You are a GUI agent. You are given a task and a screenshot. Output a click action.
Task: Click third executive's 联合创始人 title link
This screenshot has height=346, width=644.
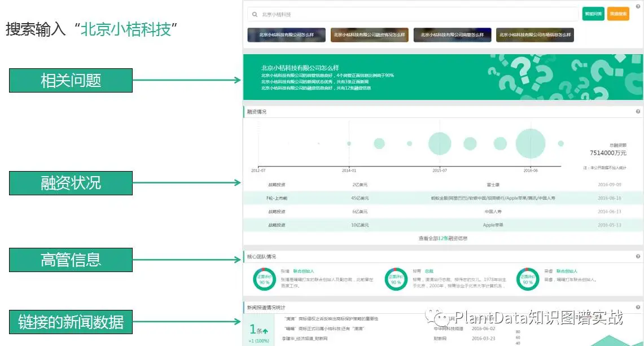567,271
